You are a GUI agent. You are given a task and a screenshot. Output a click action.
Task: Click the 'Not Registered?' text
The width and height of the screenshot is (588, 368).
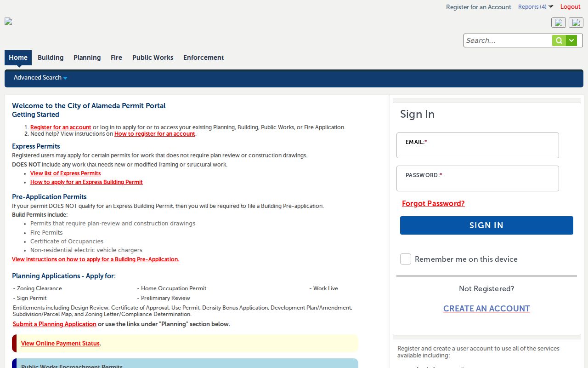pos(486,289)
